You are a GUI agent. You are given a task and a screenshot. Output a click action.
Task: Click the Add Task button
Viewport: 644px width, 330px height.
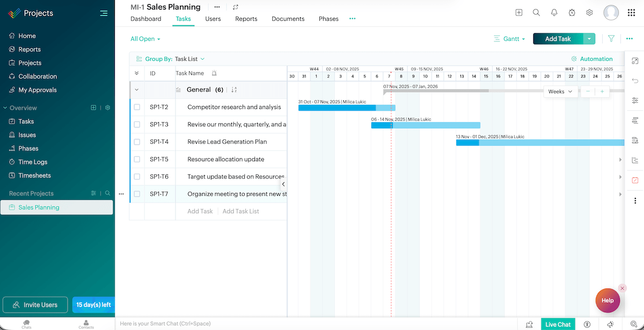click(558, 39)
